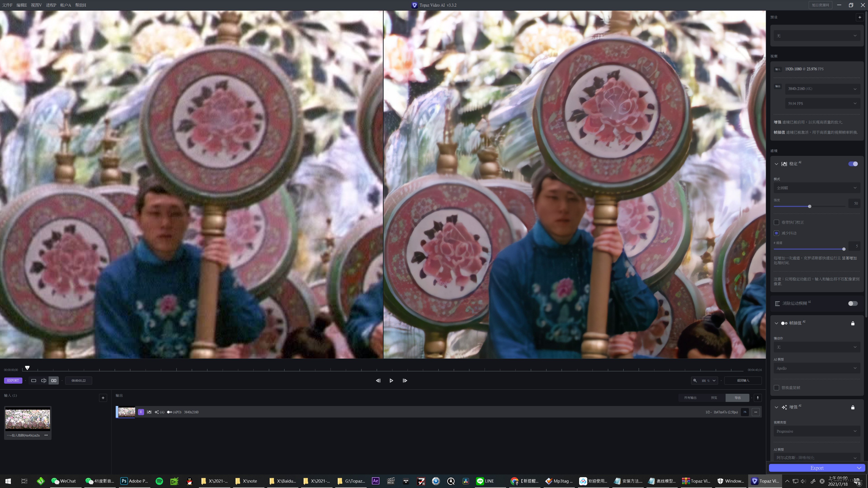Select split view comparison icon
Image resolution: width=868 pixels, height=488 pixels.
(43, 380)
